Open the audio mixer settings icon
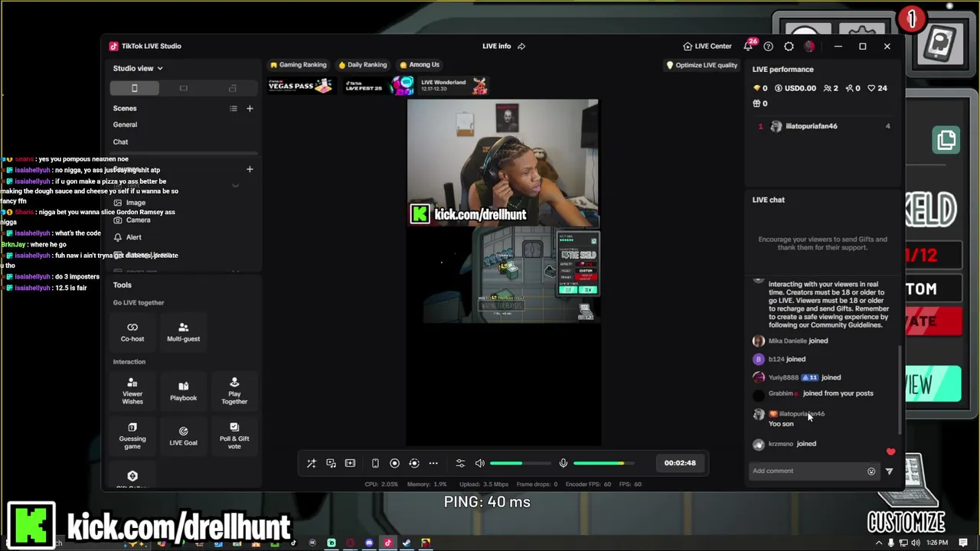This screenshot has width=980, height=551. point(460,463)
